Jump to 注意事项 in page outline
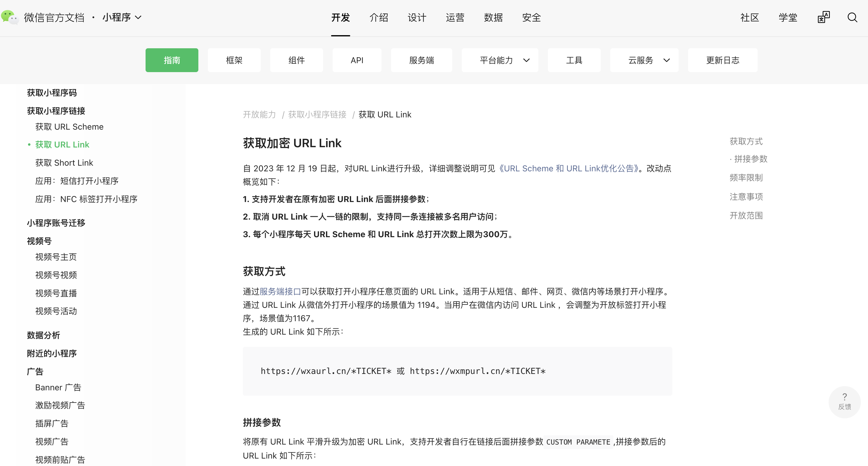 (x=746, y=197)
